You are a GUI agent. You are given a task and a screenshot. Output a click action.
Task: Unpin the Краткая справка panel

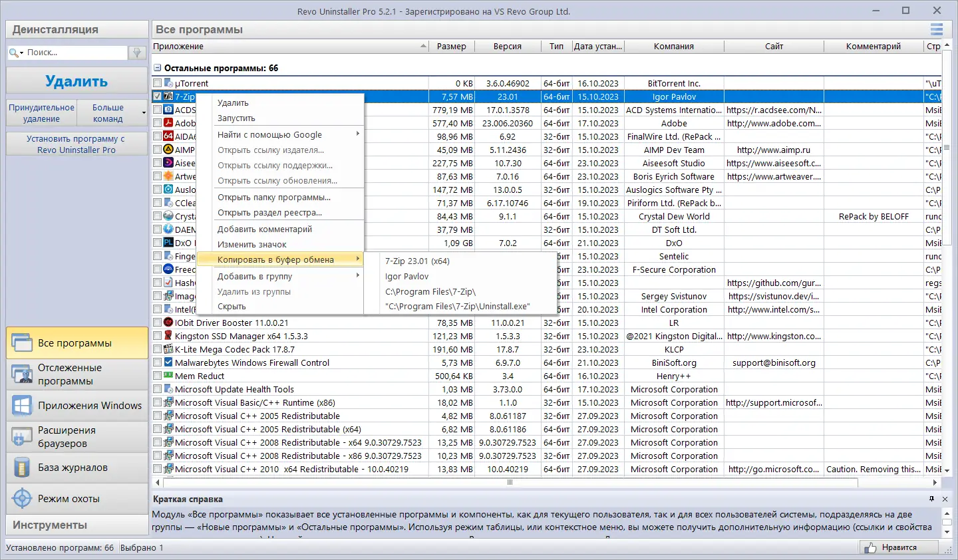point(931,499)
